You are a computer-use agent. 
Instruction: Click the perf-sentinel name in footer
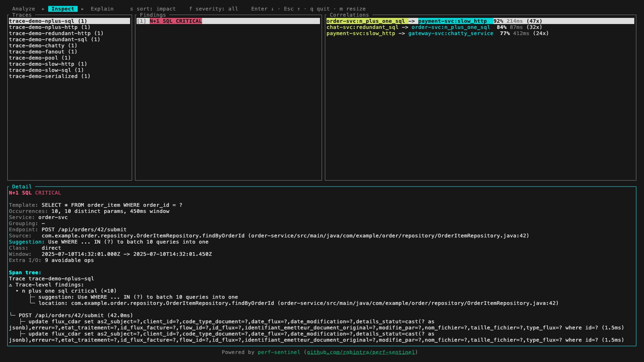[279, 352]
